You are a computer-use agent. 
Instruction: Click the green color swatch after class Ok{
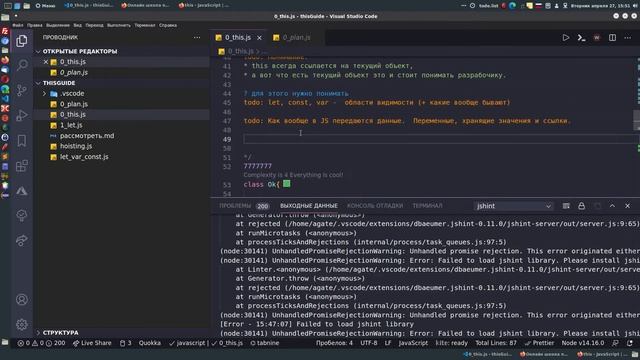coord(287,184)
